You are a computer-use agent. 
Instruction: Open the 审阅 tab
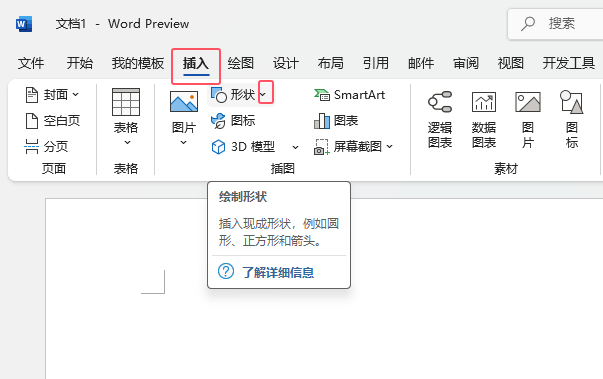pos(466,63)
